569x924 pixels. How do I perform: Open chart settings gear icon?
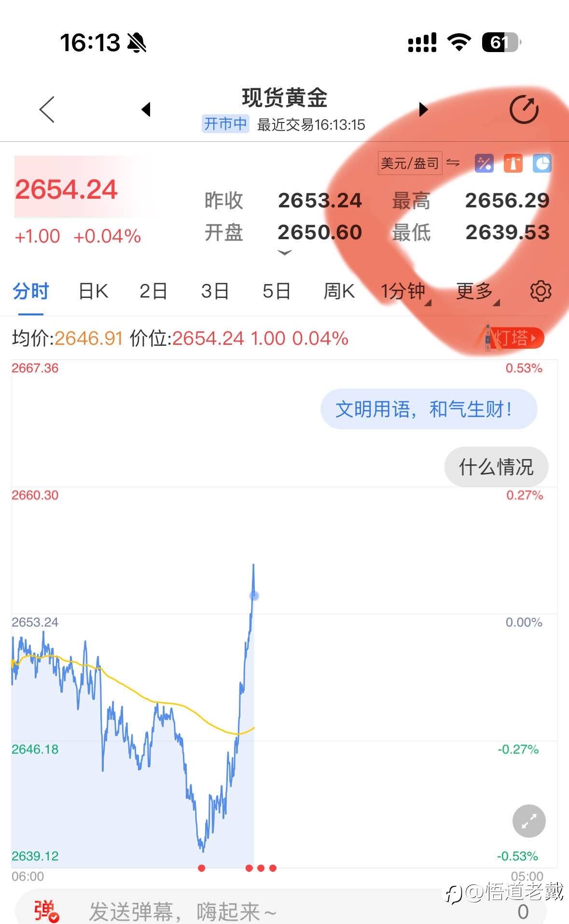[541, 291]
